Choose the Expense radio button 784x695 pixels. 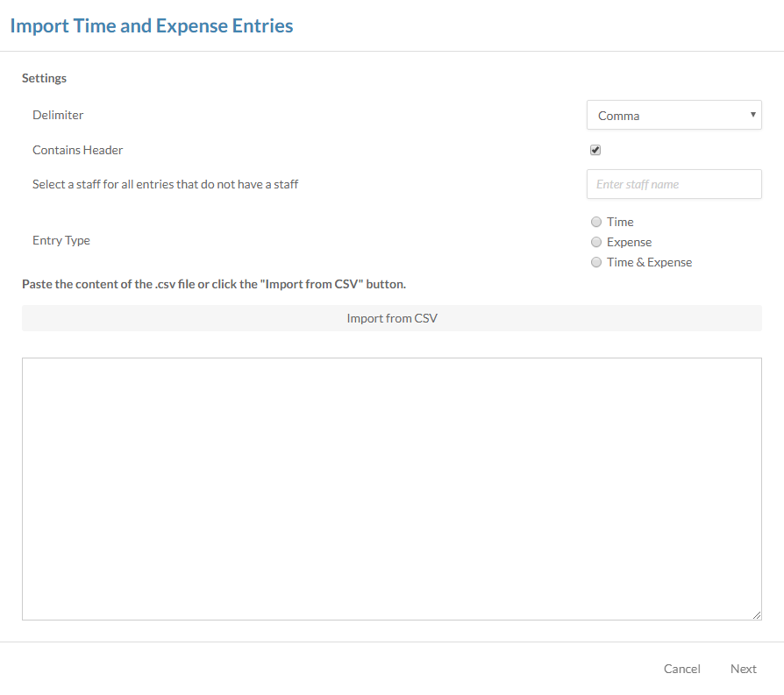pyautogui.click(x=596, y=242)
